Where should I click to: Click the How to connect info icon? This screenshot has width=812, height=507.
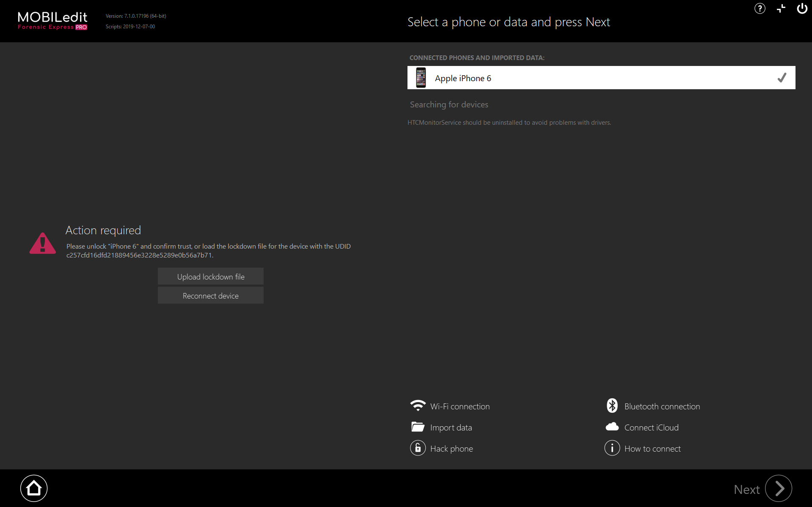[612, 448]
